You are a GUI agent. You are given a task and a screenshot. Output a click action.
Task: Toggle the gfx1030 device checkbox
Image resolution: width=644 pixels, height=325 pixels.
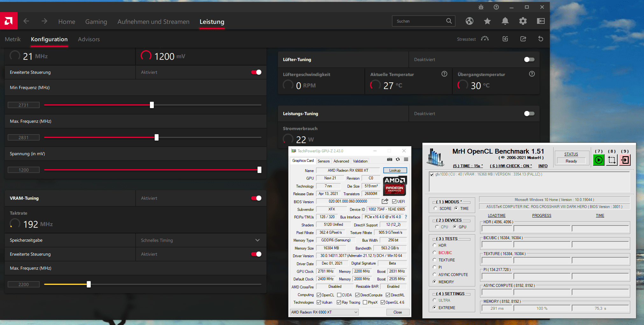pos(432,175)
